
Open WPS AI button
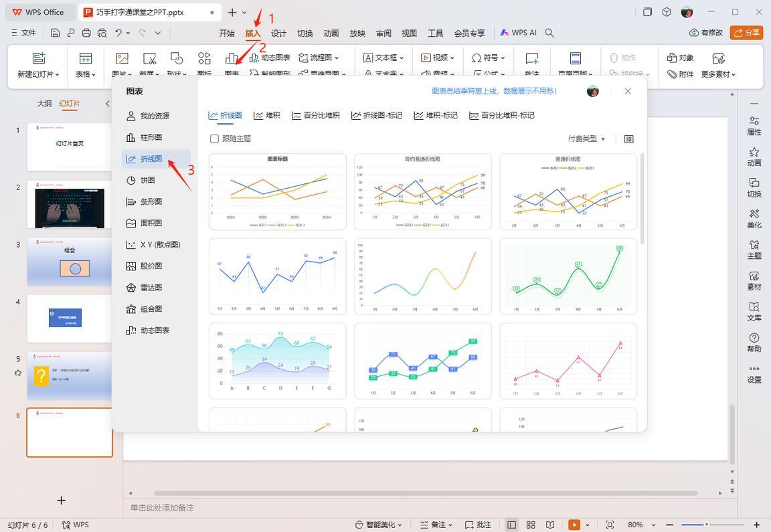(x=518, y=32)
